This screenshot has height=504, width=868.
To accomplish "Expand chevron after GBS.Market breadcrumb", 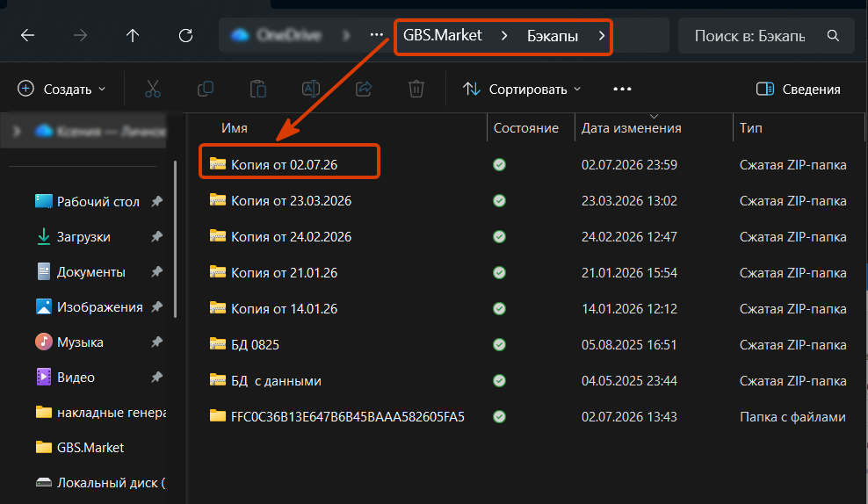I will 503,36.
